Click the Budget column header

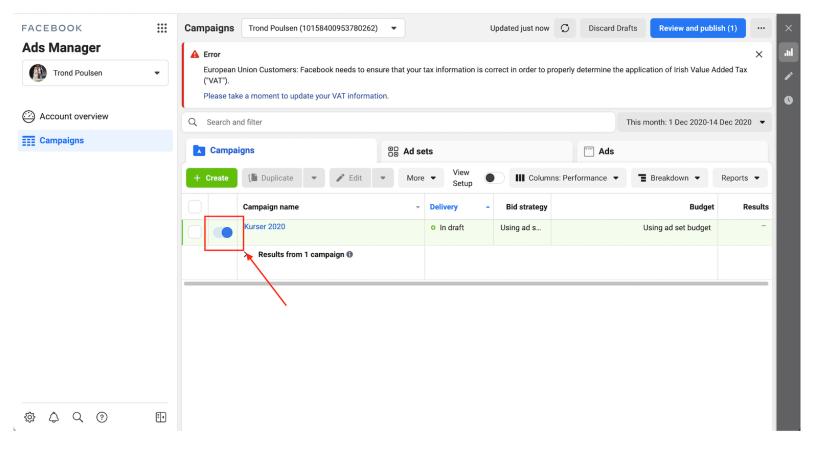701,207
